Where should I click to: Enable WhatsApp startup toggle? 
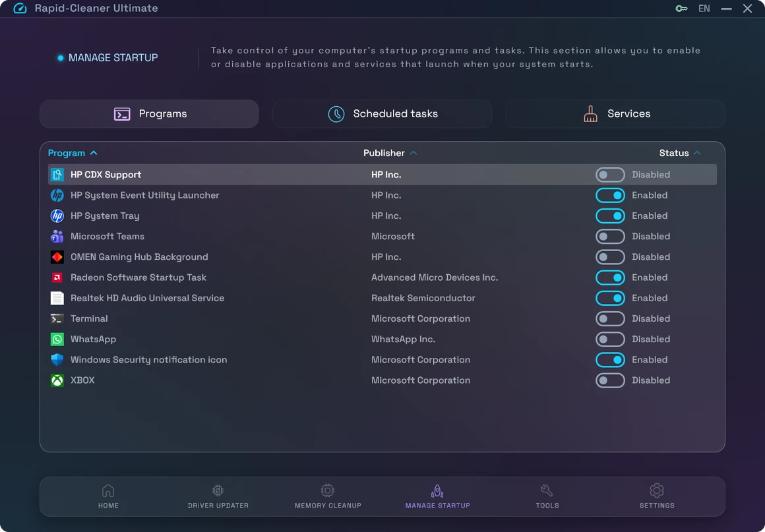610,339
